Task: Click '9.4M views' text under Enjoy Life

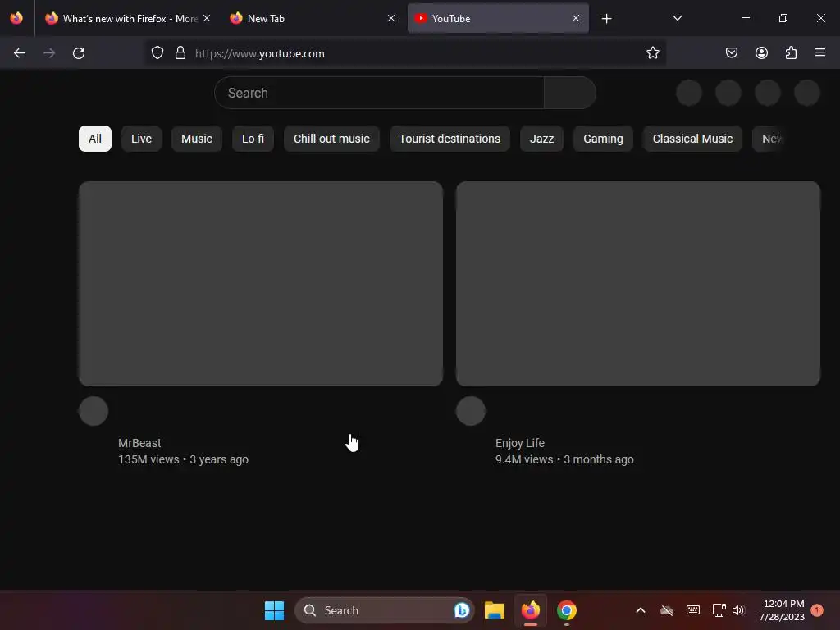Action: (524, 459)
